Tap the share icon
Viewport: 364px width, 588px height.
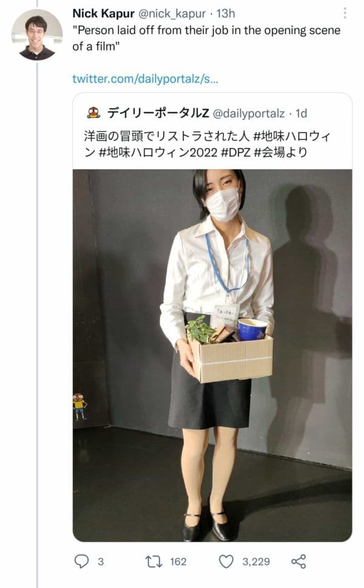(x=298, y=561)
